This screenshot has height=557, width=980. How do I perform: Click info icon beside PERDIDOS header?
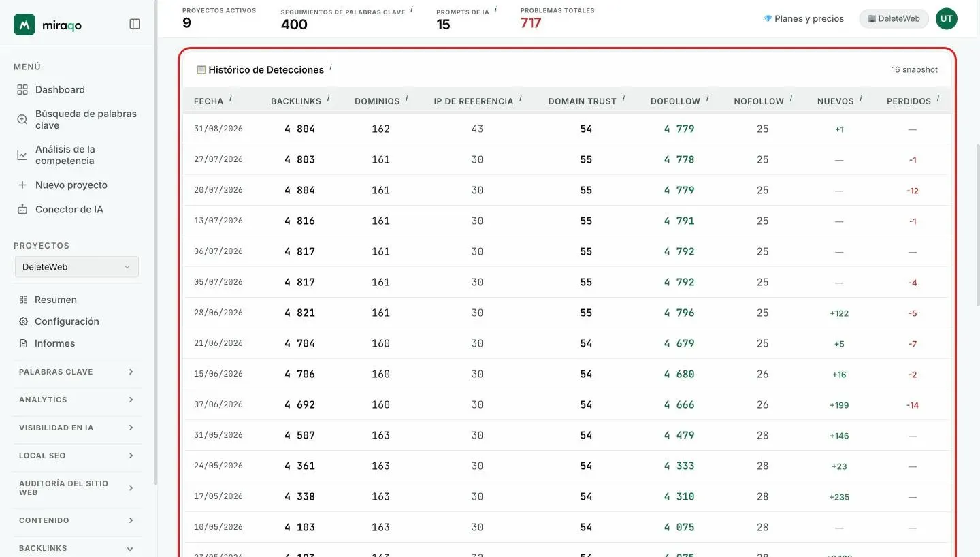938,99
